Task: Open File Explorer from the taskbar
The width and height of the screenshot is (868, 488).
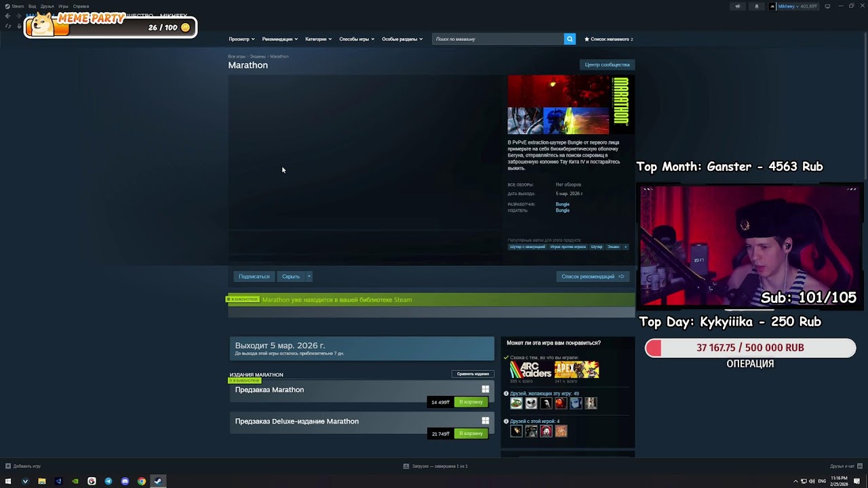Action: tap(41, 481)
